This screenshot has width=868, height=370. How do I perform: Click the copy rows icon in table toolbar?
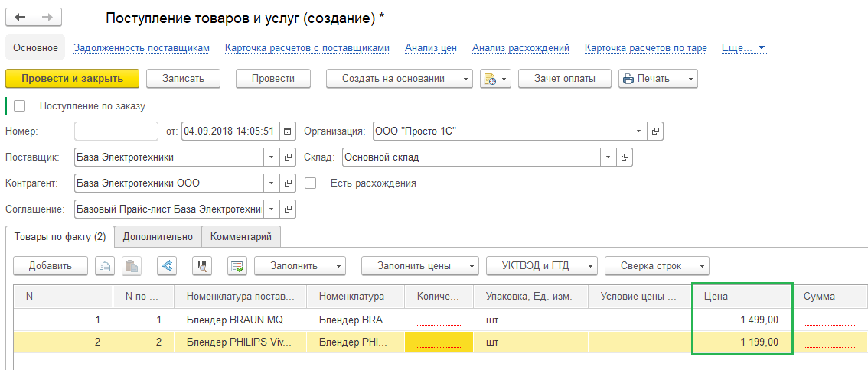point(104,266)
